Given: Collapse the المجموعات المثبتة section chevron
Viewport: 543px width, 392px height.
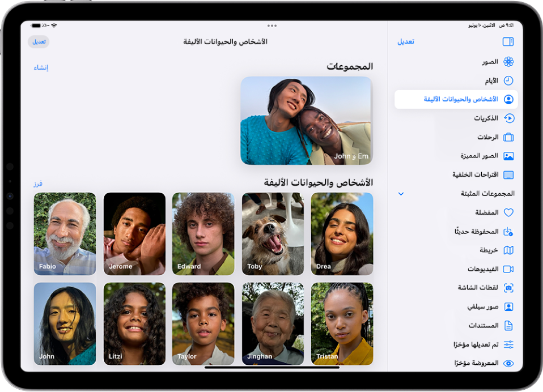Looking at the screenshot, I should pyautogui.click(x=401, y=194).
